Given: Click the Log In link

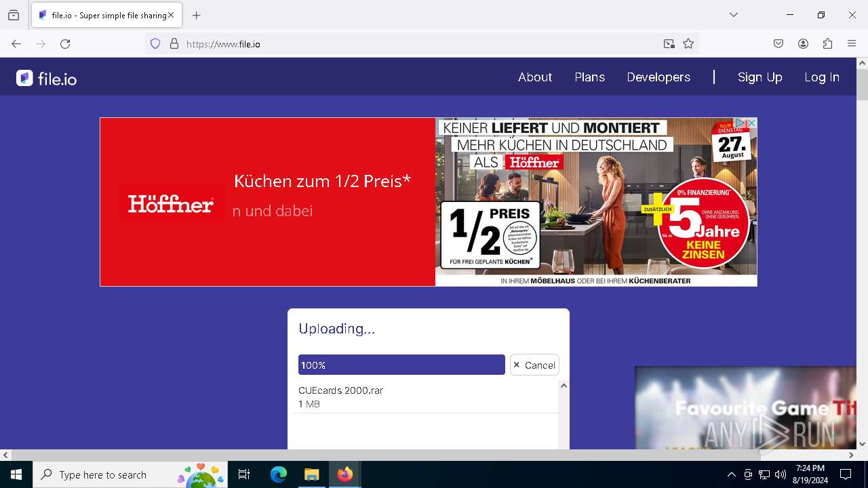Looking at the screenshot, I should click(822, 77).
